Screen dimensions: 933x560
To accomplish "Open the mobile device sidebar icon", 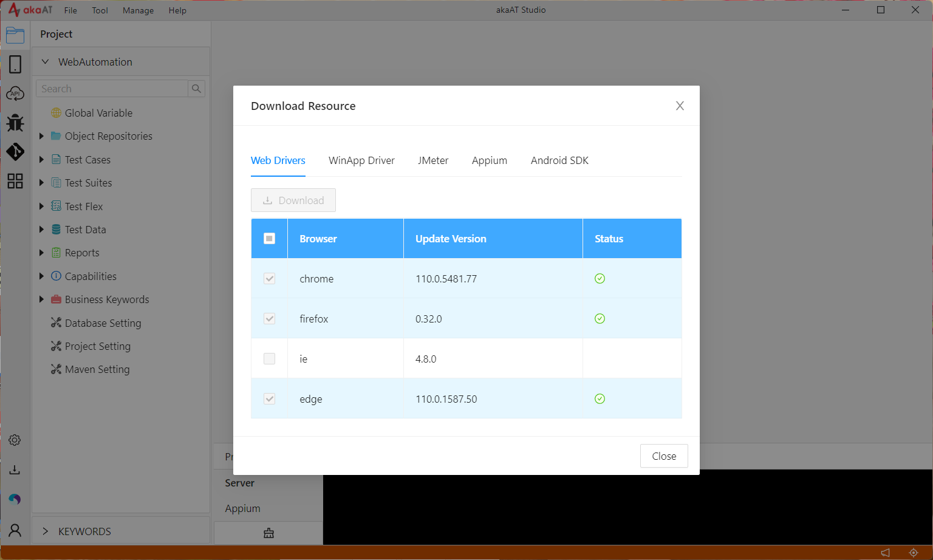I will coord(15,64).
